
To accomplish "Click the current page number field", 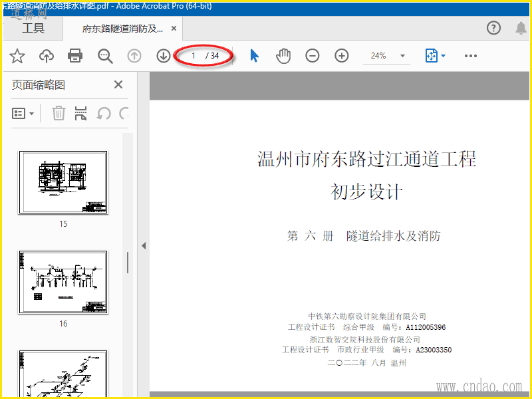I will [x=194, y=56].
